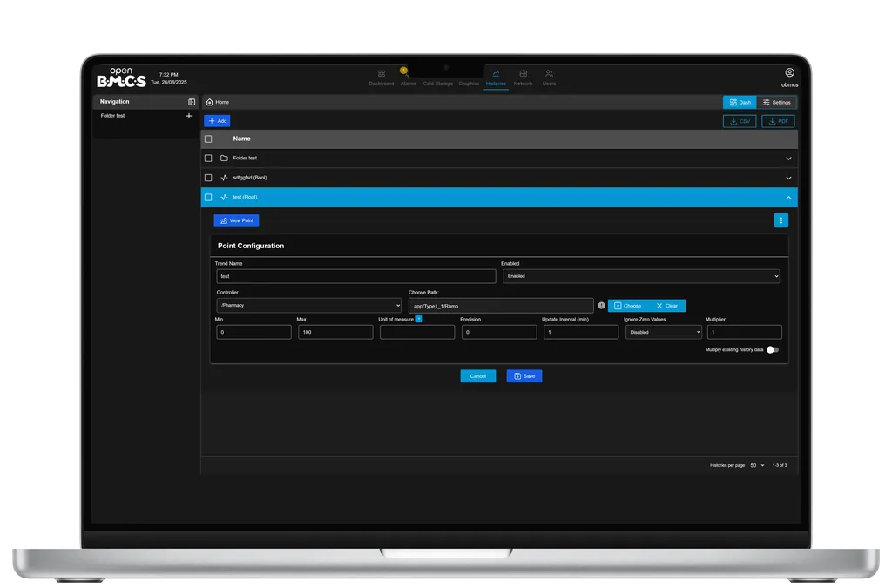
Task: Click the trend icon of test (Float)
Action: pos(224,198)
